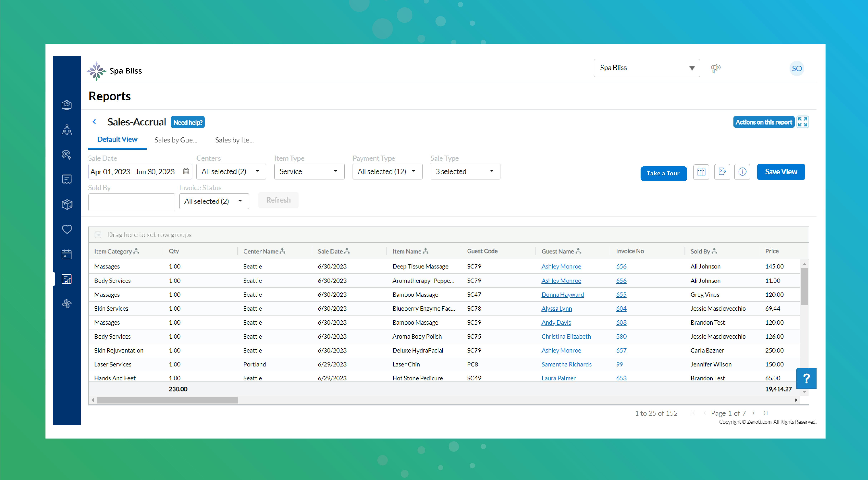Open the loyalty heart sidebar icon

coord(67,229)
